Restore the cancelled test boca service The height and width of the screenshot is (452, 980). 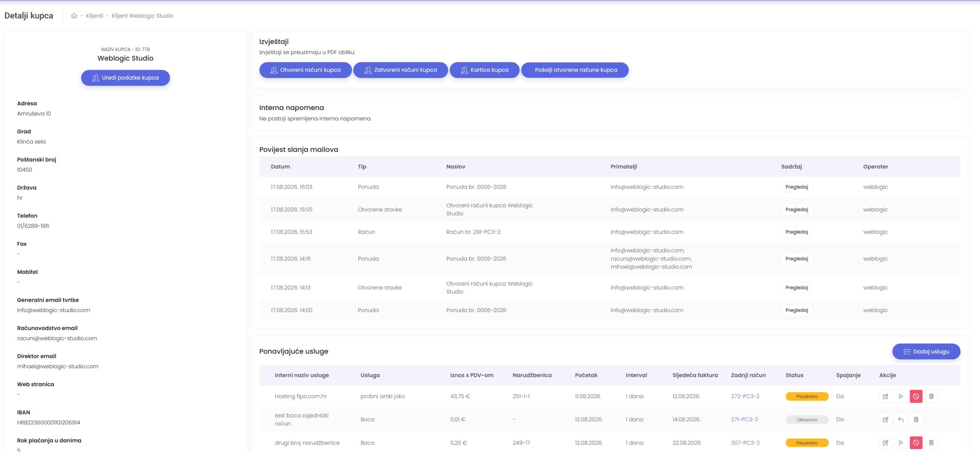point(901,419)
